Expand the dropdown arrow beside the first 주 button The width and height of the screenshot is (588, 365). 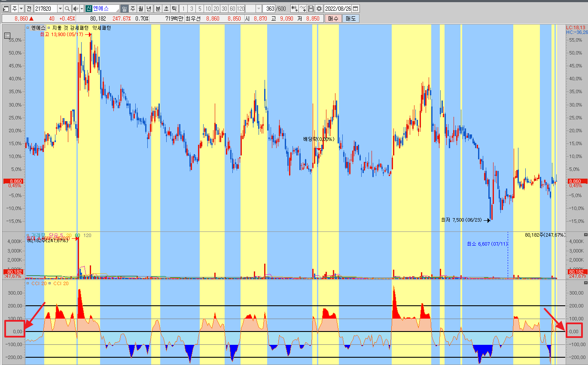tap(21, 9)
